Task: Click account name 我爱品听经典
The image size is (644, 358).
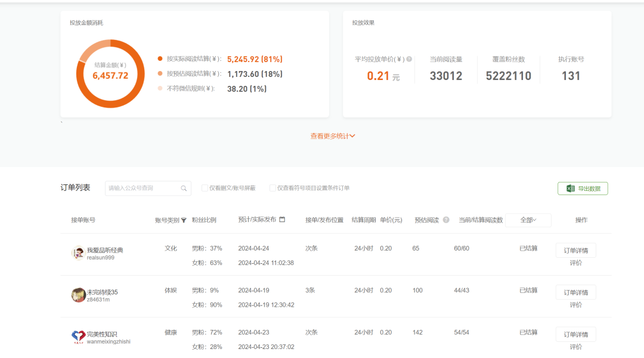Action: pyautogui.click(x=105, y=250)
